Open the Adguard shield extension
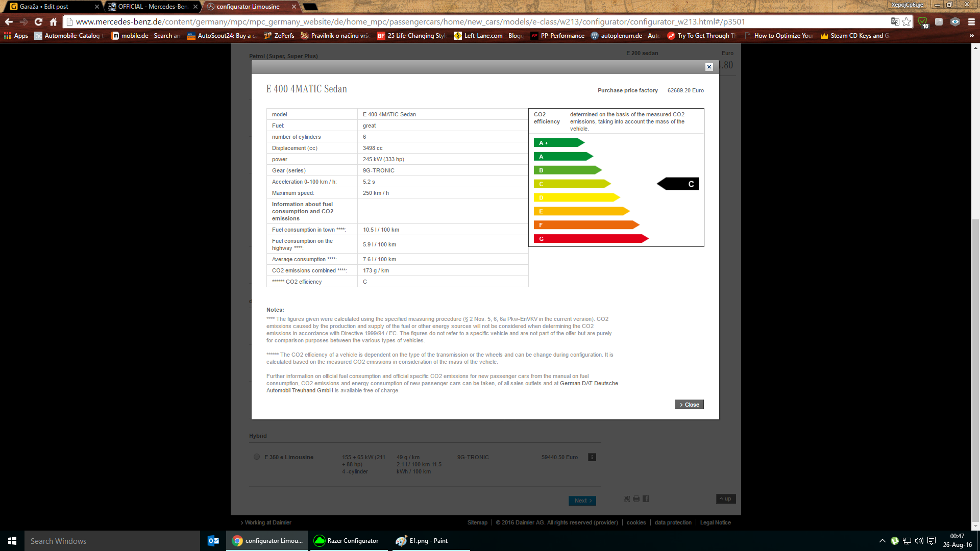The height and width of the screenshot is (551, 980). coord(923,22)
